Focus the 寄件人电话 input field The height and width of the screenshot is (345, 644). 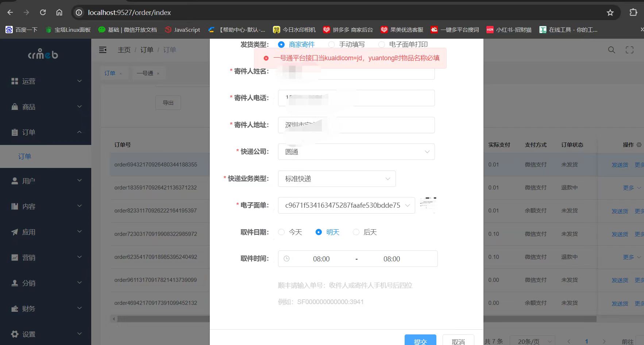click(356, 98)
